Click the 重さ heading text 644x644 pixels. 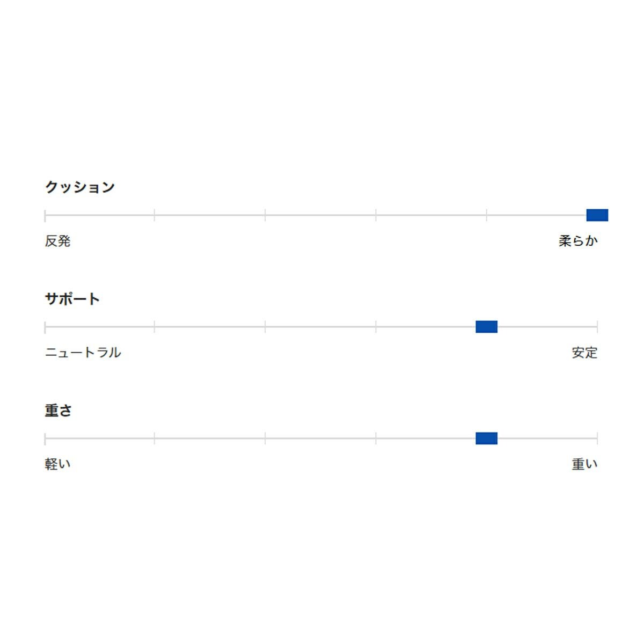pyautogui.click(x=58, y=411)
